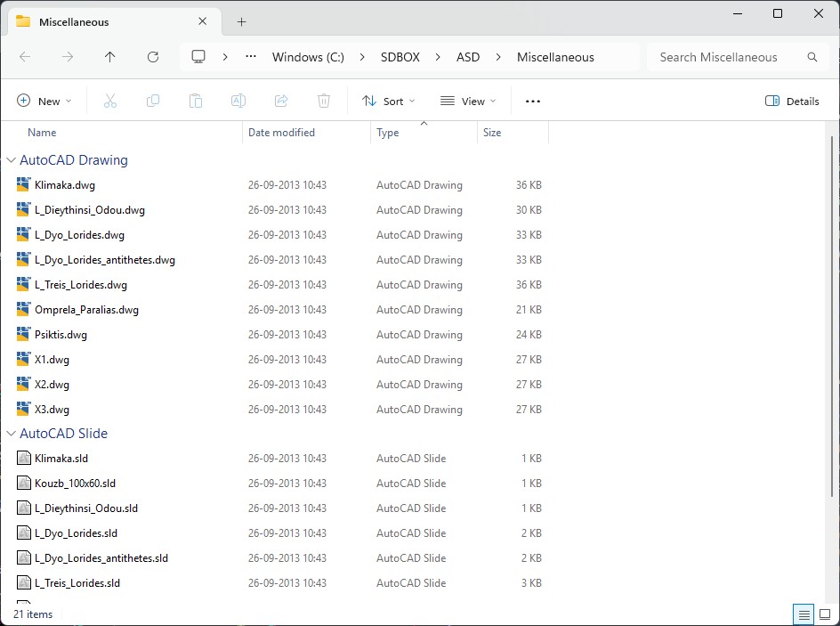
Task: Expand chevron after Windows (C:) breadcrumb
Action: [x=362, y=57]
